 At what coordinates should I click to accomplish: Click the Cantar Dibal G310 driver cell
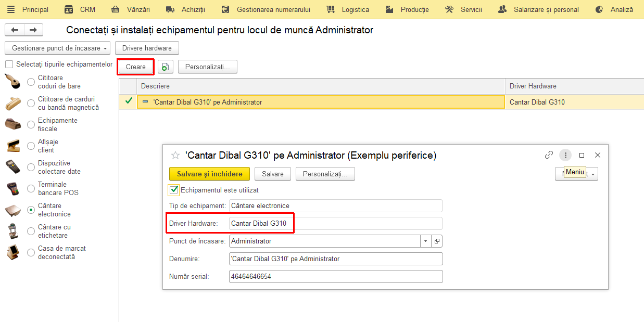coord(575,102)
